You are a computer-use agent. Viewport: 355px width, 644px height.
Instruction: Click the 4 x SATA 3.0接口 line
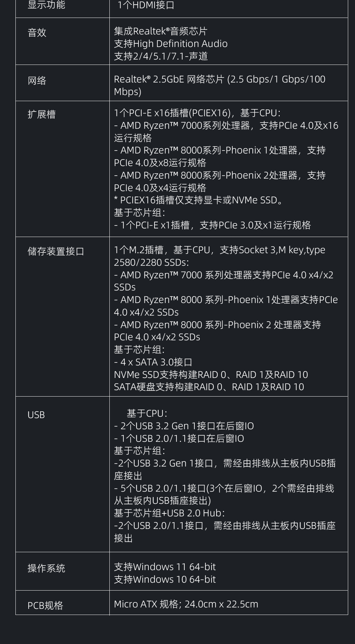point(153,362)
